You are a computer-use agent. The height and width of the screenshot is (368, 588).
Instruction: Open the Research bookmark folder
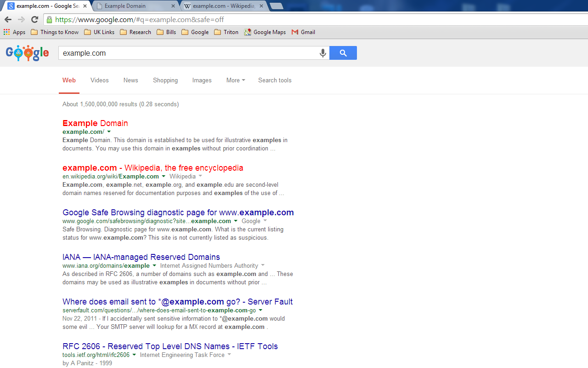[x=136, y=32]
